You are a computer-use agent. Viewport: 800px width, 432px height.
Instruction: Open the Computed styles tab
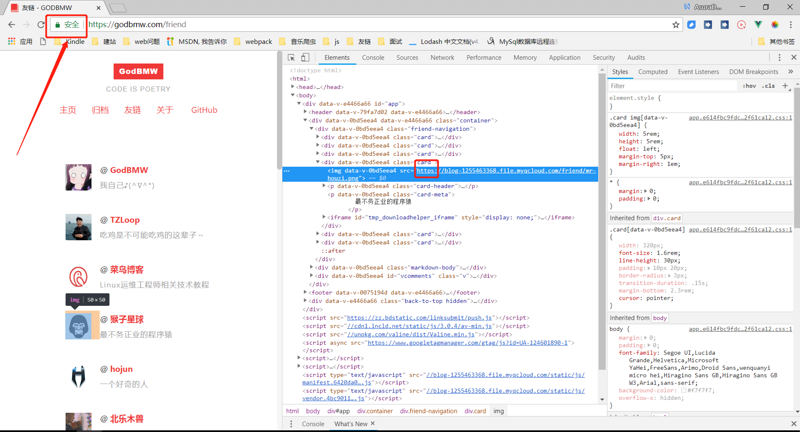tap(653, 72)
